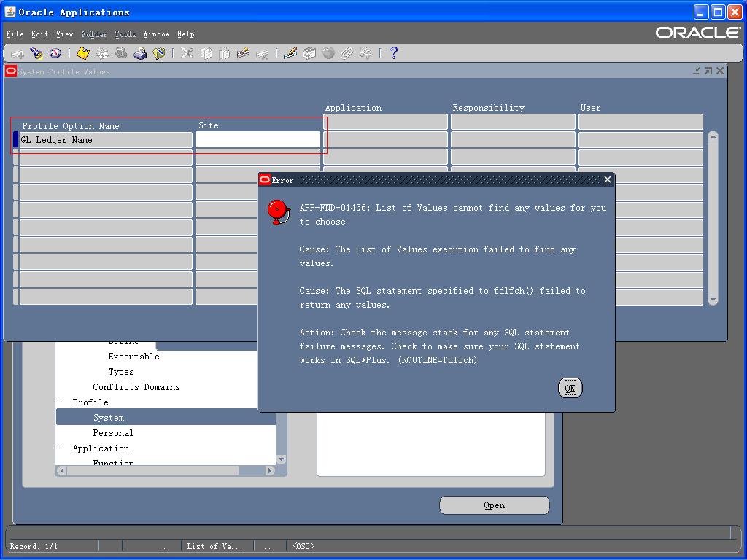Open Window Help question mark icon

coord(393,53)
